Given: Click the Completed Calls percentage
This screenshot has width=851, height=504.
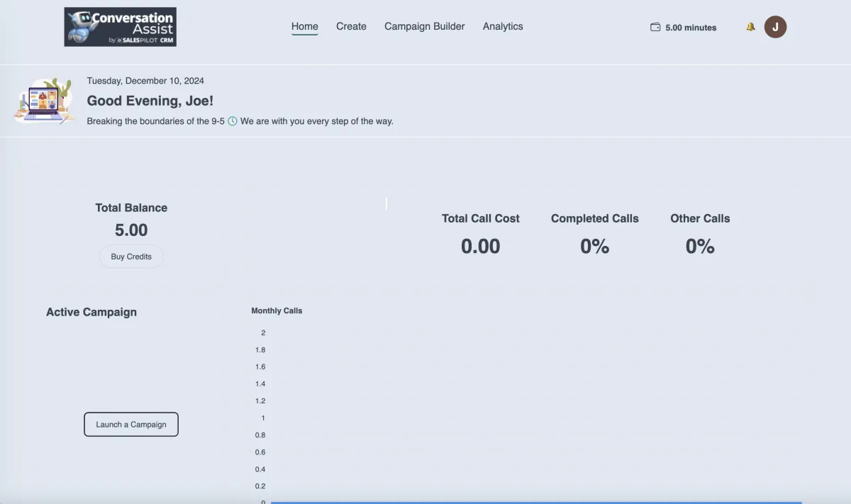Looking at the screenshot, I should pos(595,246).
